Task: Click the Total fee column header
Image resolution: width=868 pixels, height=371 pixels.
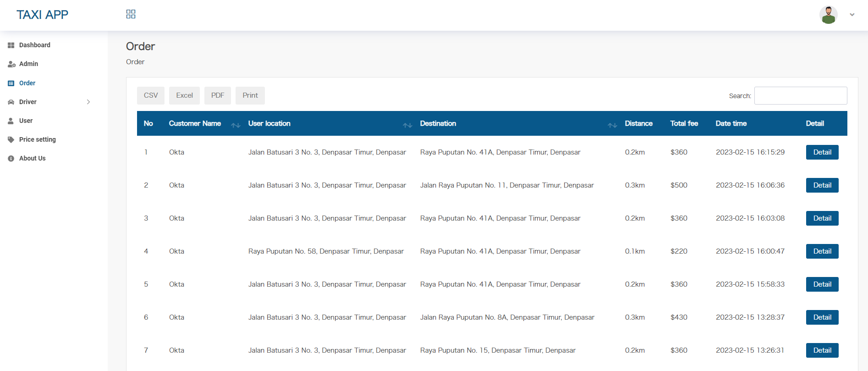Action: pos(684,123)
